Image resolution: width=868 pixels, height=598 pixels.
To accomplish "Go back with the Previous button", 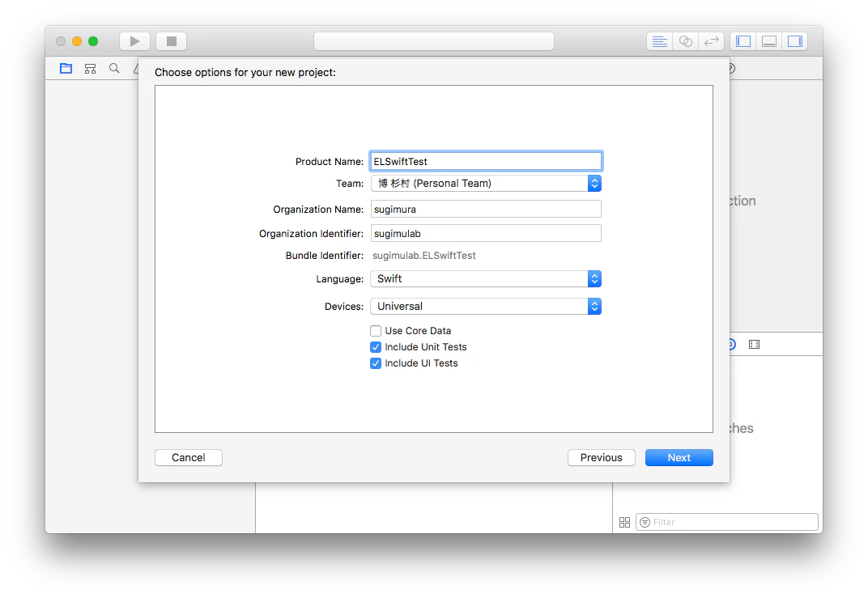I will 601,457.
